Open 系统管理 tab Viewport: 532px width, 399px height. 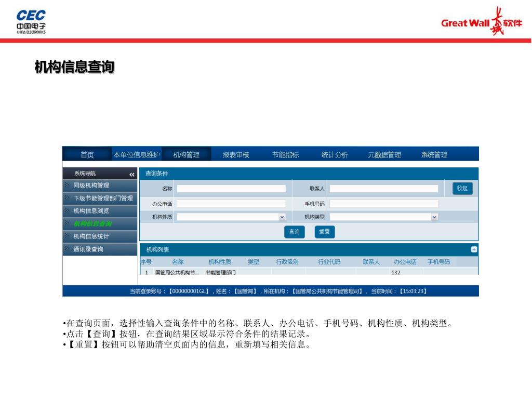pos(434,155)
